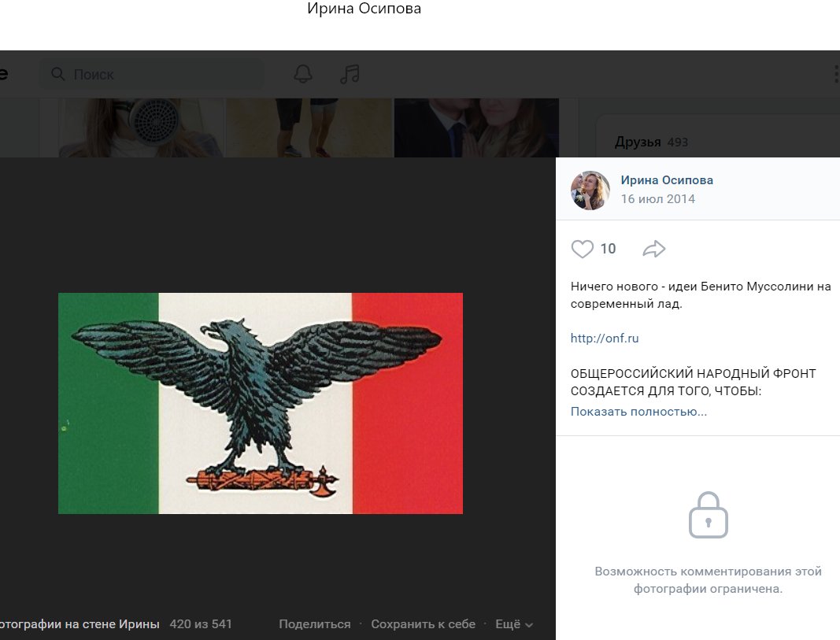Open Ирина Осипова name link
Viewport: 840px width, 640px height.
tap(667, 180)
